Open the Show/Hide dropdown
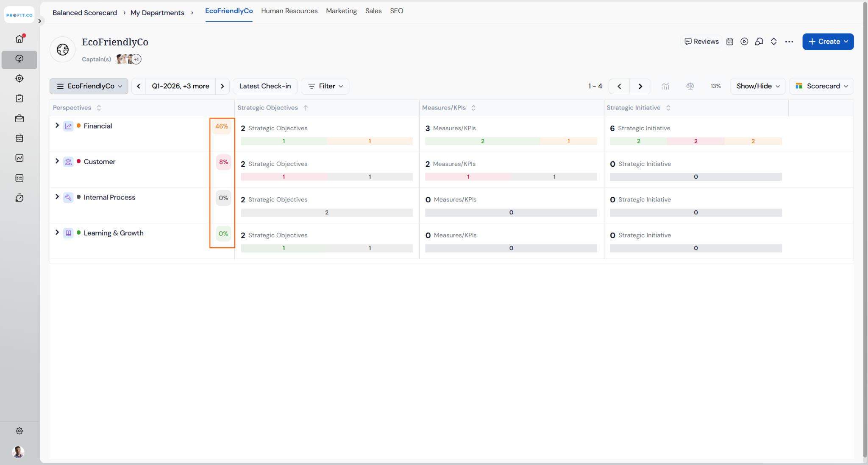Image resolution: width=868 pixels, height=465 pixels. point(758,86)
